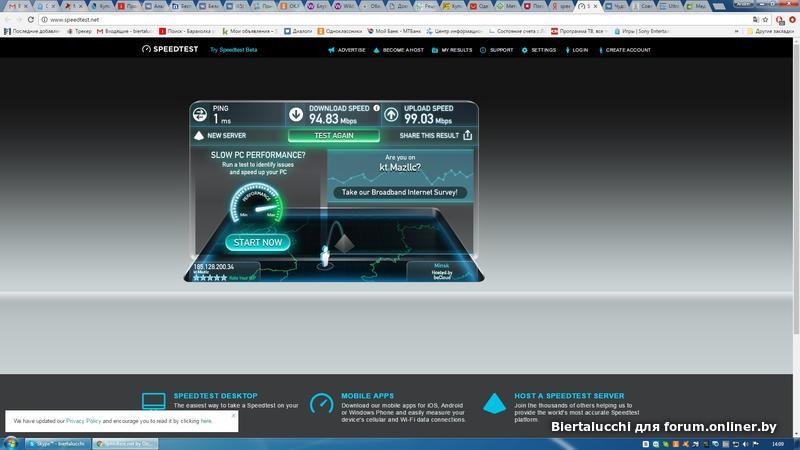800x450 pixels.
Task: Click the server pyramid marker on map
Action: click(x=344, y=243)
